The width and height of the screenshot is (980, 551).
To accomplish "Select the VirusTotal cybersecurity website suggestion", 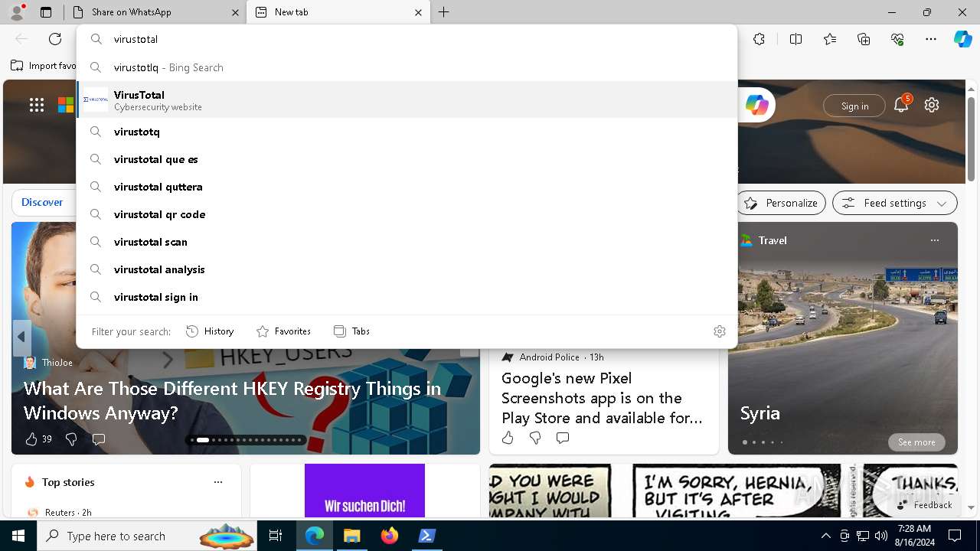I will pyautogui.click(x=407, y=99).
